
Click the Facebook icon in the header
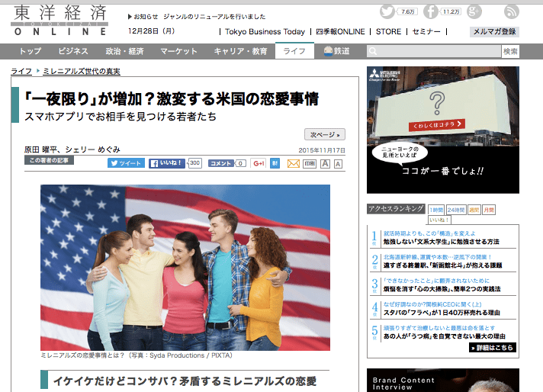[x=432, y=11]
